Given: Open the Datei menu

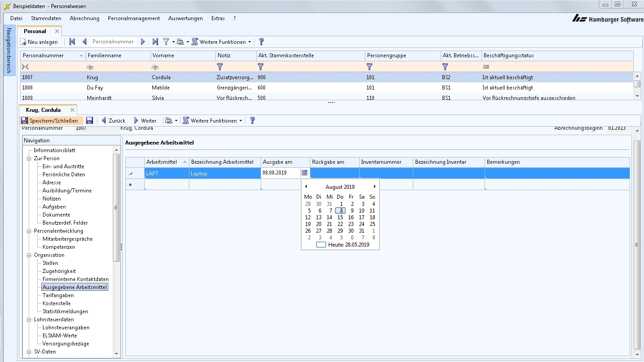Looking at the screenshot, I should tap(16, 18).
